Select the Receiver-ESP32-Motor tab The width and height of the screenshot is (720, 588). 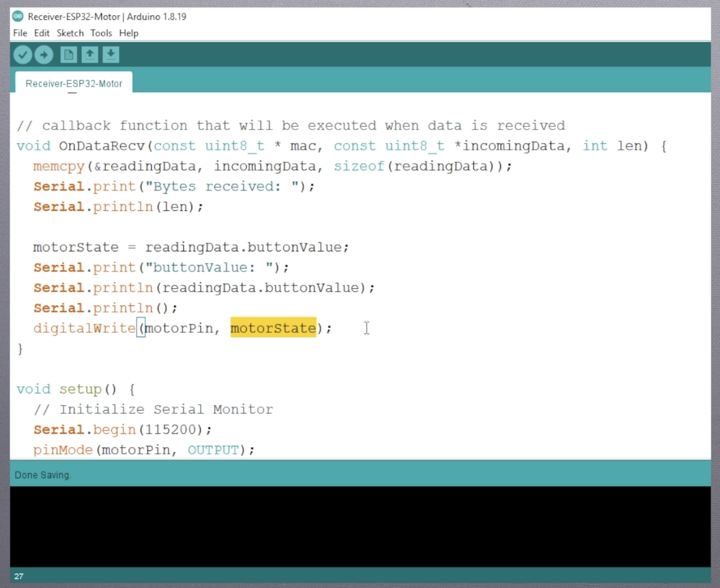pyautogui.click(x=74, y=83)
